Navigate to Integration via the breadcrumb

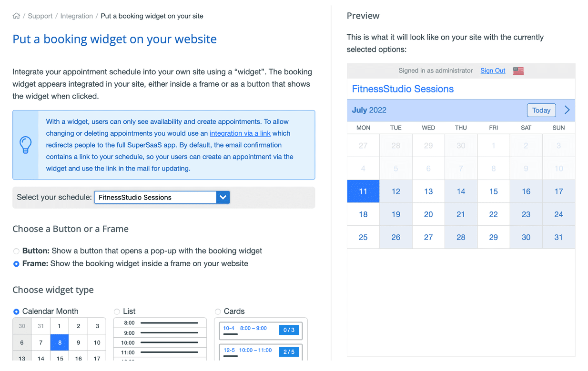(x=77, y=16)
